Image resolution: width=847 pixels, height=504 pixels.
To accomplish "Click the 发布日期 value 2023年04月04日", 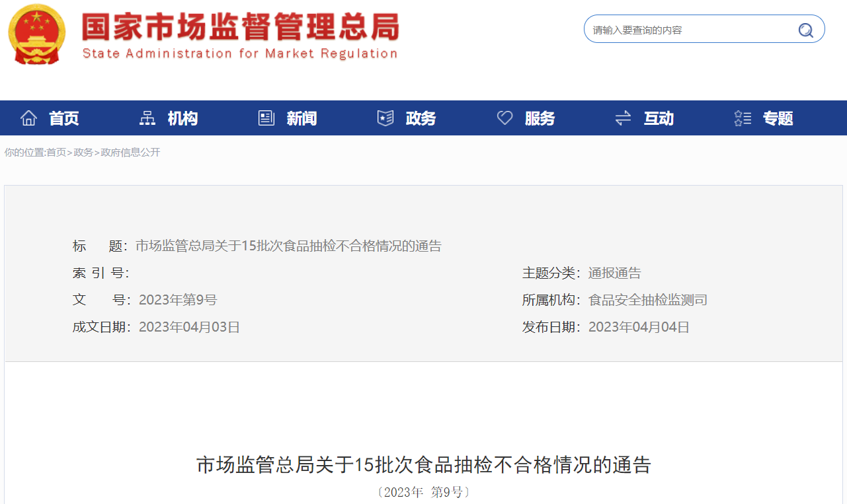I will [639, 327].
